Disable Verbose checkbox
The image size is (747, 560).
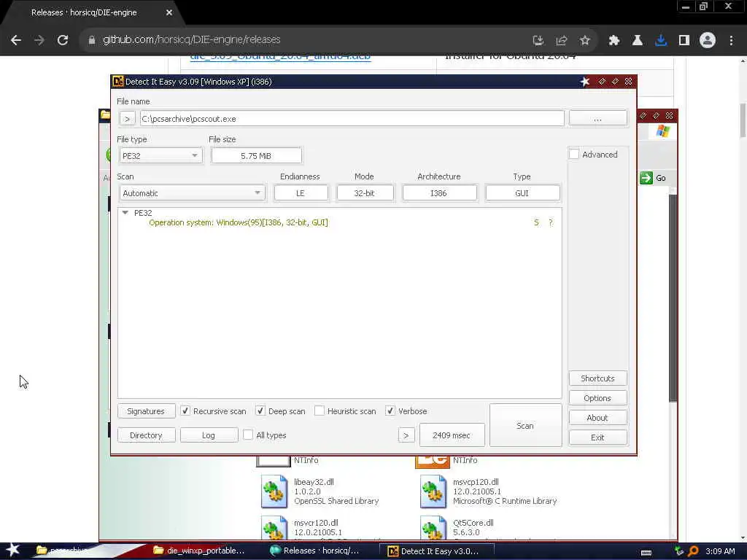390,411
